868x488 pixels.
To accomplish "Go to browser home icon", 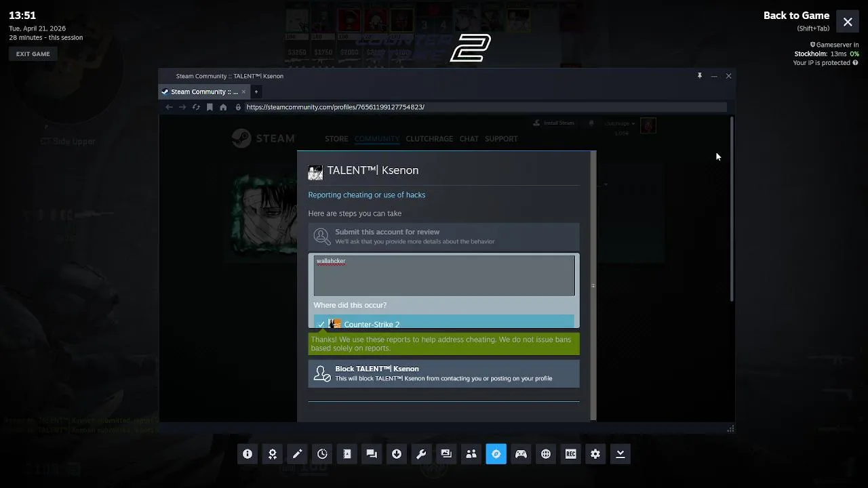I will point(223,107).
